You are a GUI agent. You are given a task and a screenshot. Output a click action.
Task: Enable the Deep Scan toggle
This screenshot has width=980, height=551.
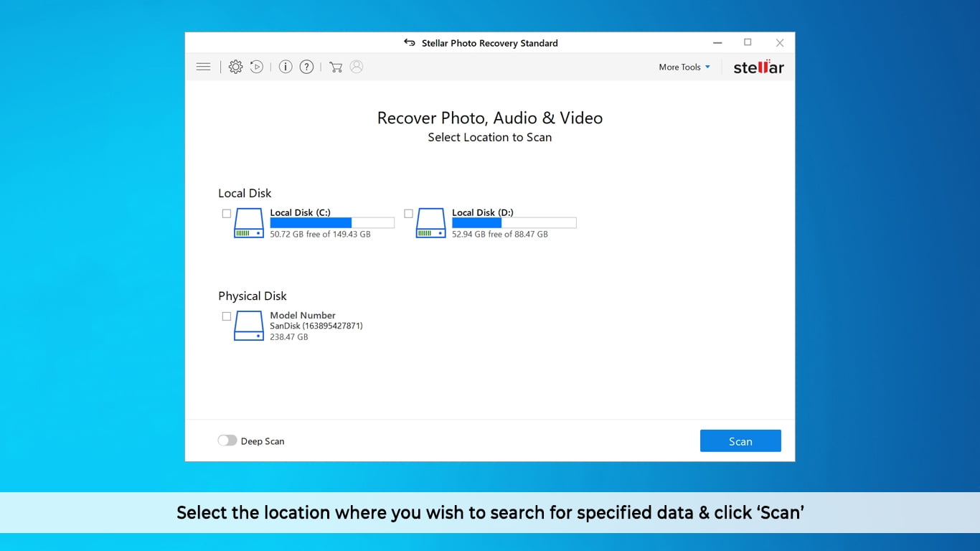pos(227,441)
